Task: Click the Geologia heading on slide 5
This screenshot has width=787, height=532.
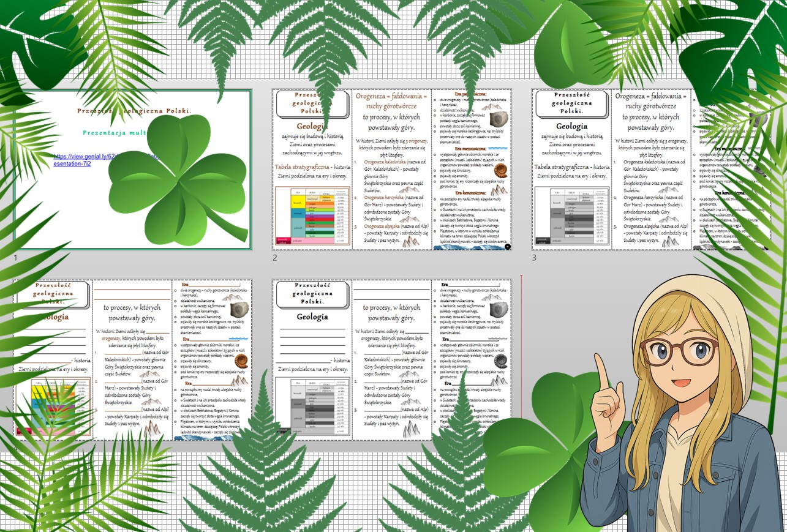Action: coord(312,317)
